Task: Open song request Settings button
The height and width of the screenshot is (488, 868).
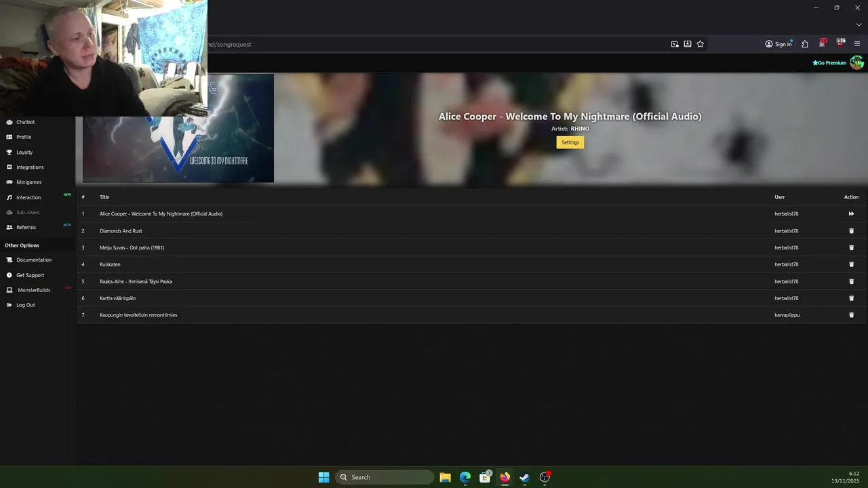Action: click(570, 142)
